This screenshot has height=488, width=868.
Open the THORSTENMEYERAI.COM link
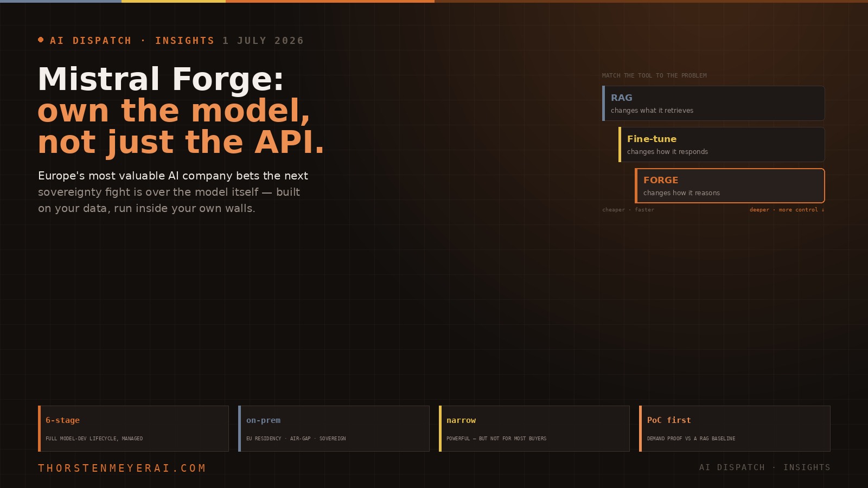tap(122, 468)
